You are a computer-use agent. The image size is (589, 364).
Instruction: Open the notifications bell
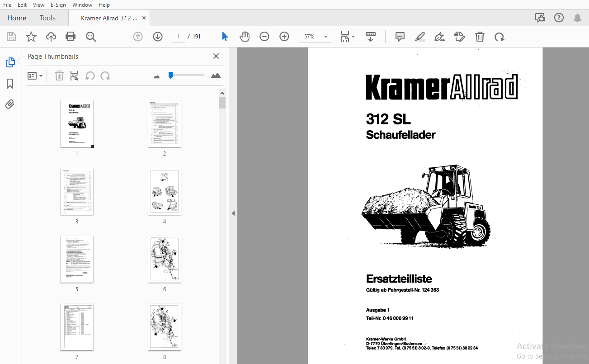pyautogui.click(x=577, y=18)
